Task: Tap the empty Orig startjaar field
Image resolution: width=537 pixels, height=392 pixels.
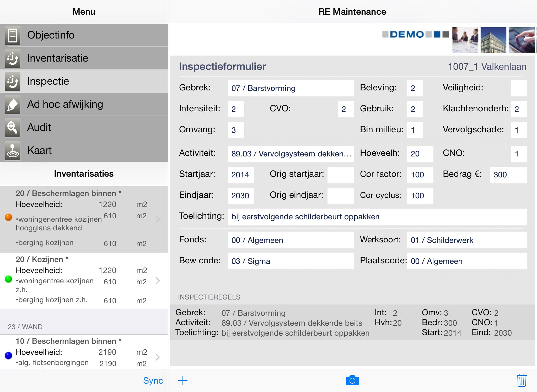Action: (x=340, y=175)
